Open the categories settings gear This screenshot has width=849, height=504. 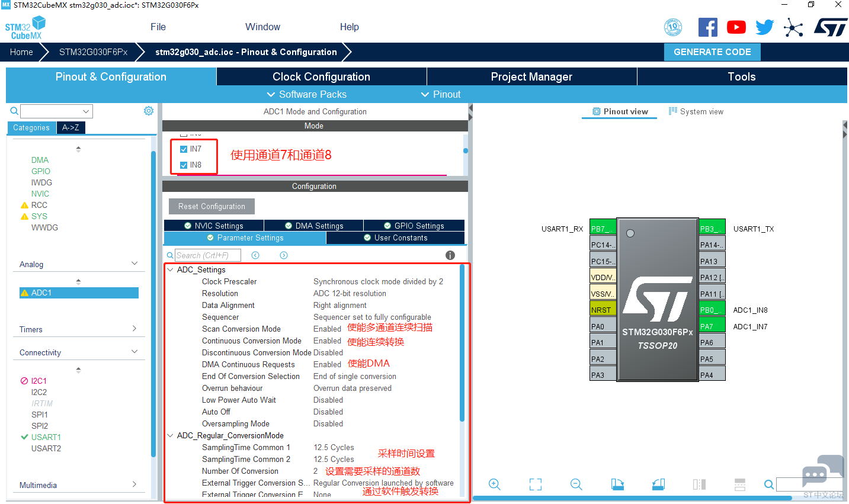pos(149,111)
